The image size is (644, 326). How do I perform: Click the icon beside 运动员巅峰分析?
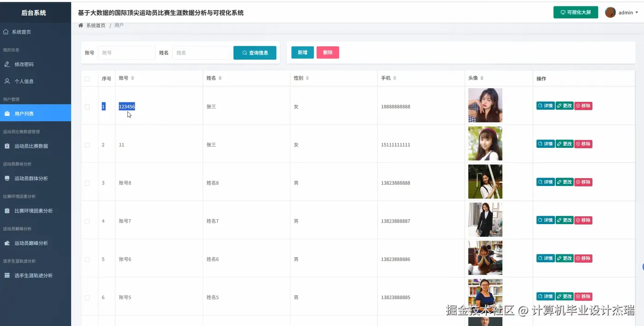[7, 243]
